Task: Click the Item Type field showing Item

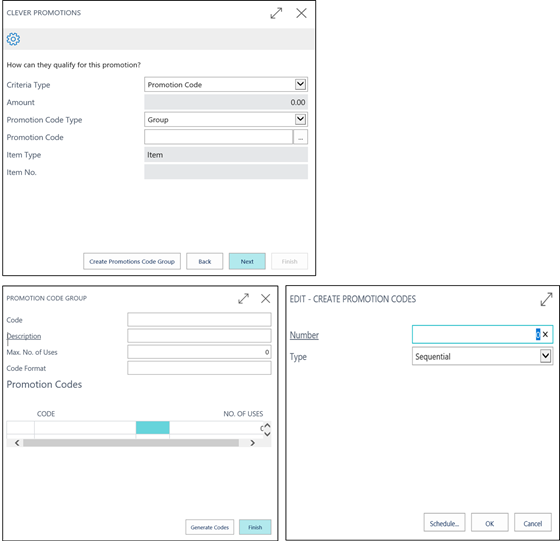Action: [226, 155]
